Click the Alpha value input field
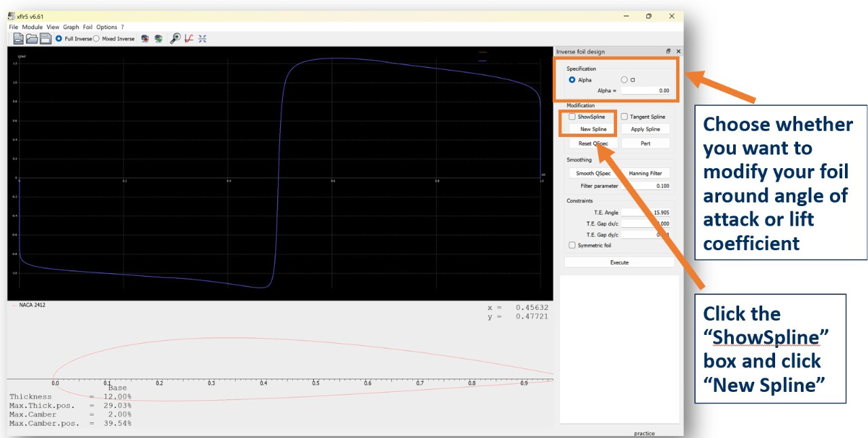Image resolution: width=868 pixels, height=438 pixels. coord(645,90)
